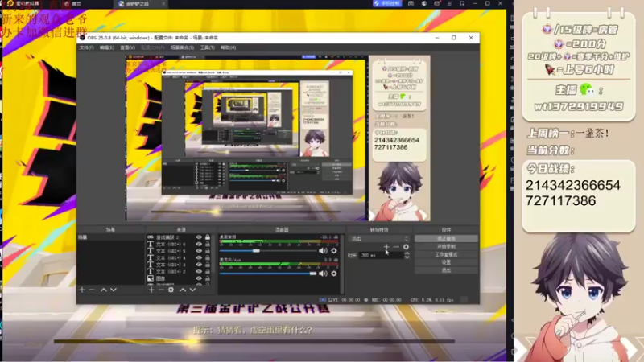Hide the 文本 (GDI+) 4 source
The image size is (644, 362).
(x=199, y=257)
